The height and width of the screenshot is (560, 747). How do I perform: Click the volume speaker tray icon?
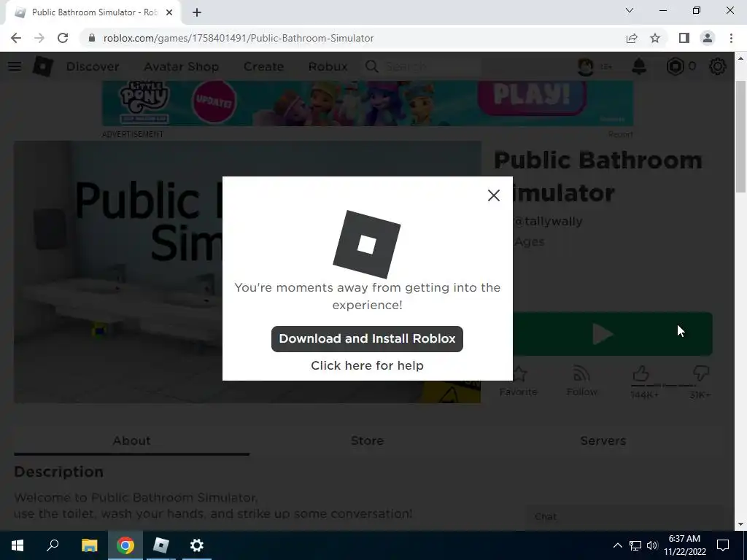(x=652, y=545)
